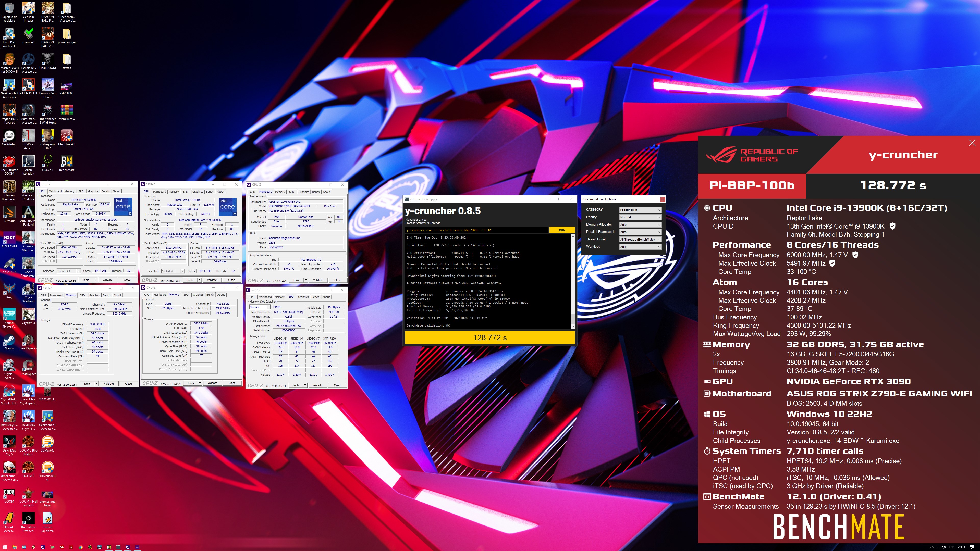Open the Final DOOM desktop shortcut
Screen dimensions: 980x551
pos(47,61)
